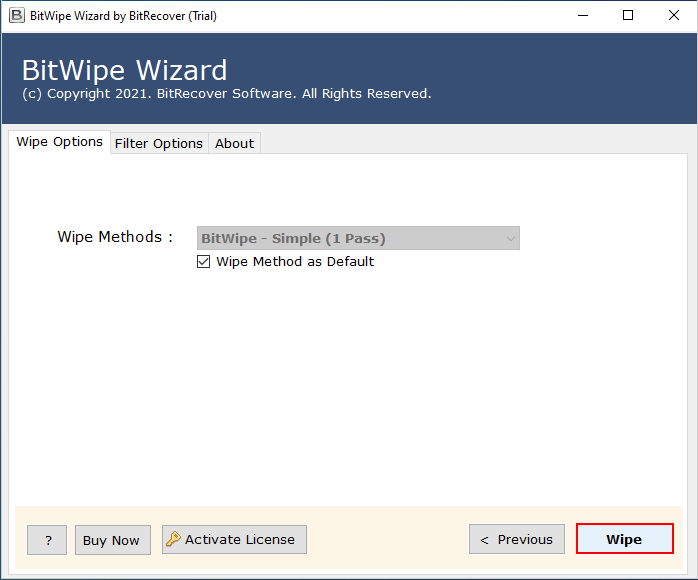Image resolution: width=698 pixels, height=580 pixels.
Task: Switch to the Wipe Options tab
Action: (x=59, y=142)
